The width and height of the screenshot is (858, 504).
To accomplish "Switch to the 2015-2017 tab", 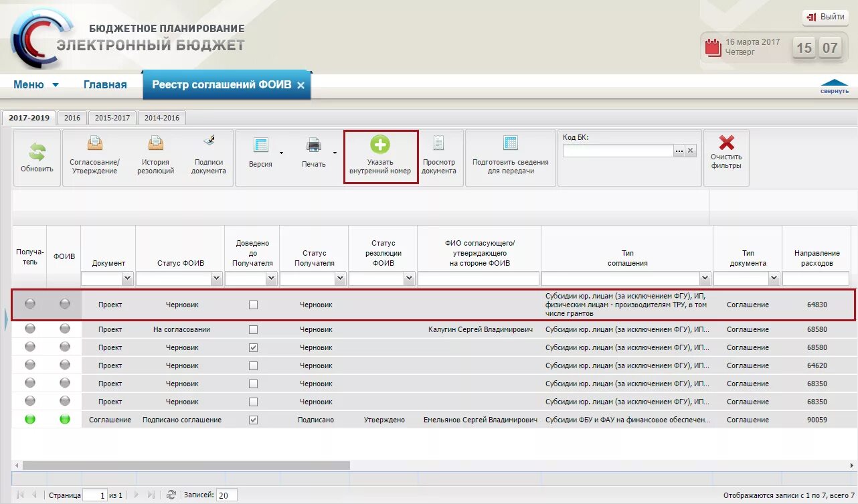I will (x=112, y=118).
